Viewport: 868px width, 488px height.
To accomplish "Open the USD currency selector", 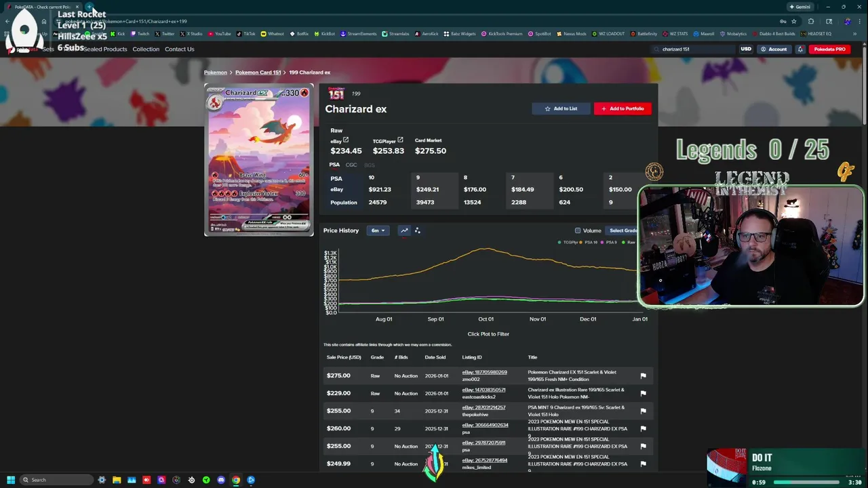I will pyautogui.click(x=746, y=49).
